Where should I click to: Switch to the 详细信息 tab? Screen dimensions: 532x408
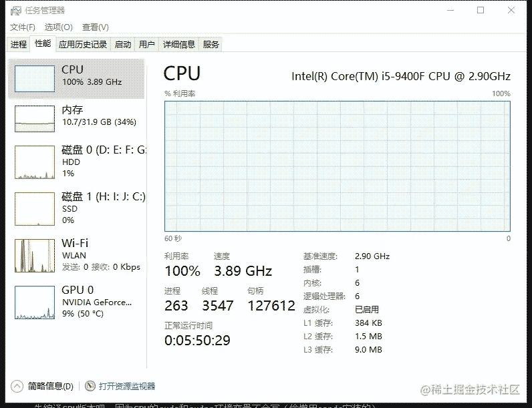[179, 44]
